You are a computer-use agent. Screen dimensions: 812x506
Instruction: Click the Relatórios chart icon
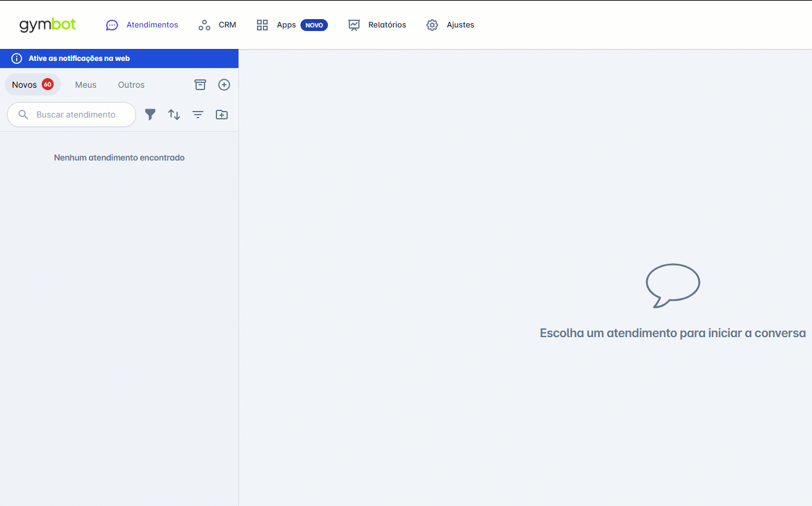(x=354, y=25)
